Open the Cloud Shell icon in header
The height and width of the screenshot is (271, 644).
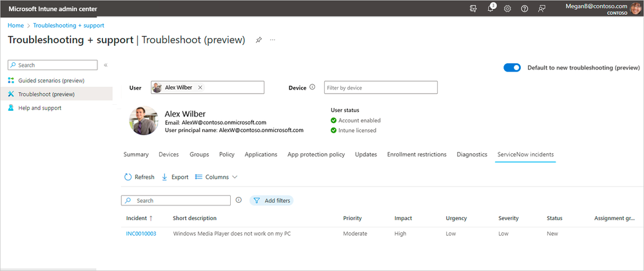pos(473,8)
